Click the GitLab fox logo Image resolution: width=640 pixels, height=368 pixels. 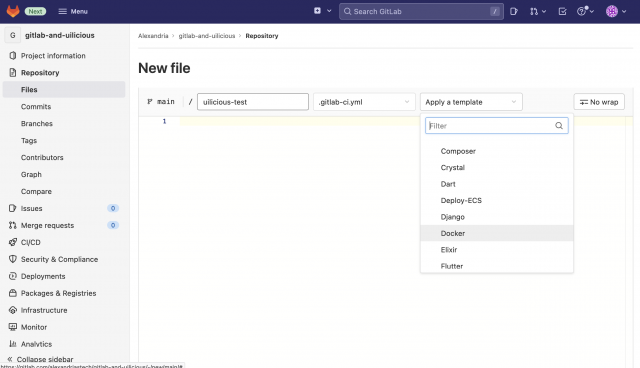(13, 11)
